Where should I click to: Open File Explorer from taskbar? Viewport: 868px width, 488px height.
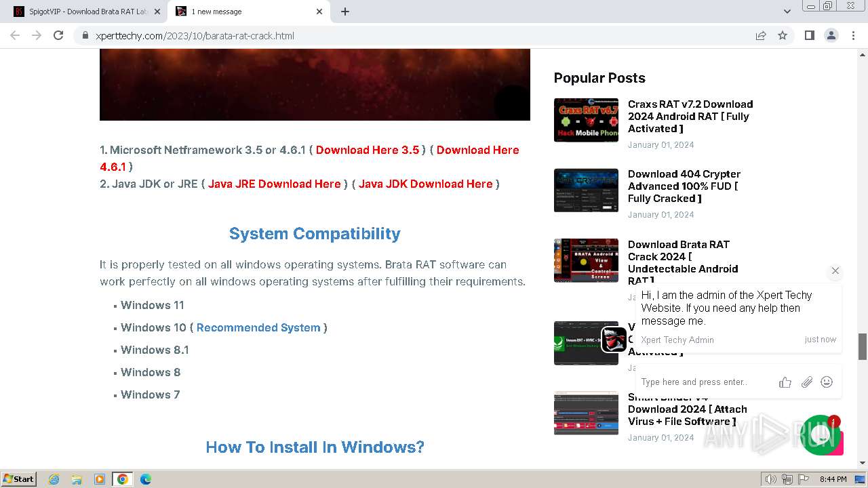coord(77,479)
